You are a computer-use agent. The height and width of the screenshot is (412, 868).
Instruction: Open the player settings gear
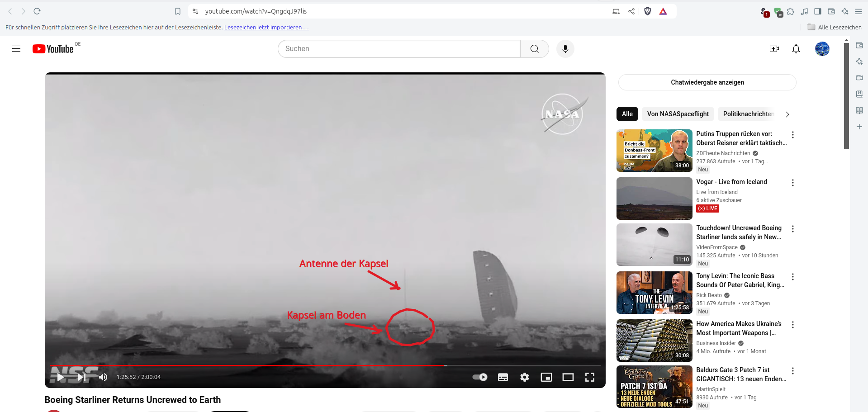[525, 377]
